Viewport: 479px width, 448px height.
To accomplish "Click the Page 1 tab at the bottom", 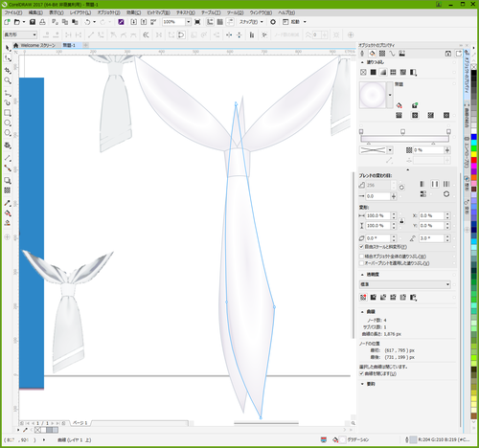I will (x=80, y=423).
